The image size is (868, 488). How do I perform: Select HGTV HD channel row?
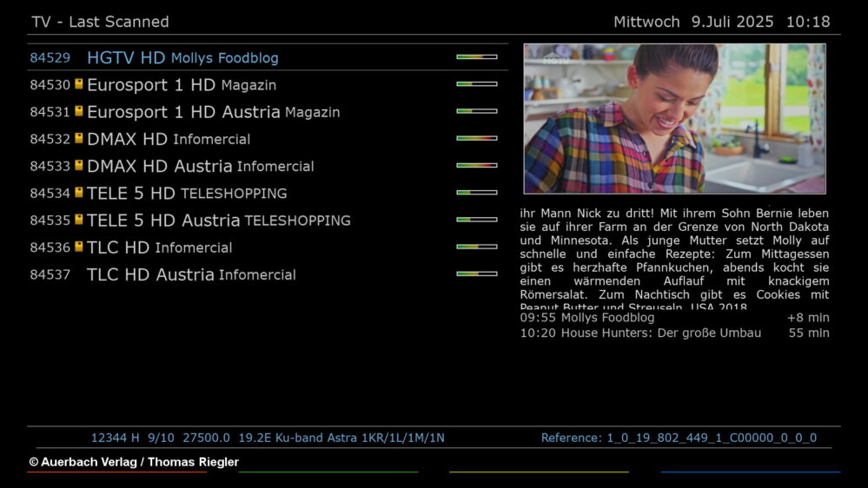[268, 57]
